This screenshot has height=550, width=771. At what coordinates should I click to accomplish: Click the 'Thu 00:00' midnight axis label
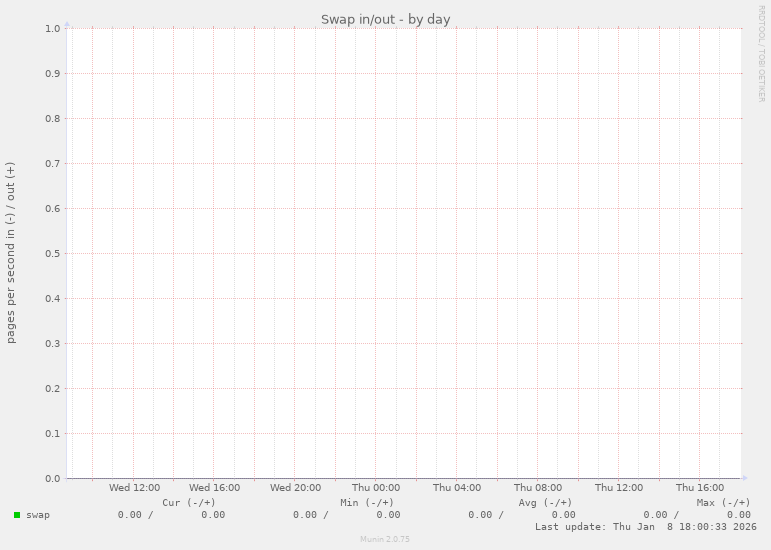pos(376,488)
